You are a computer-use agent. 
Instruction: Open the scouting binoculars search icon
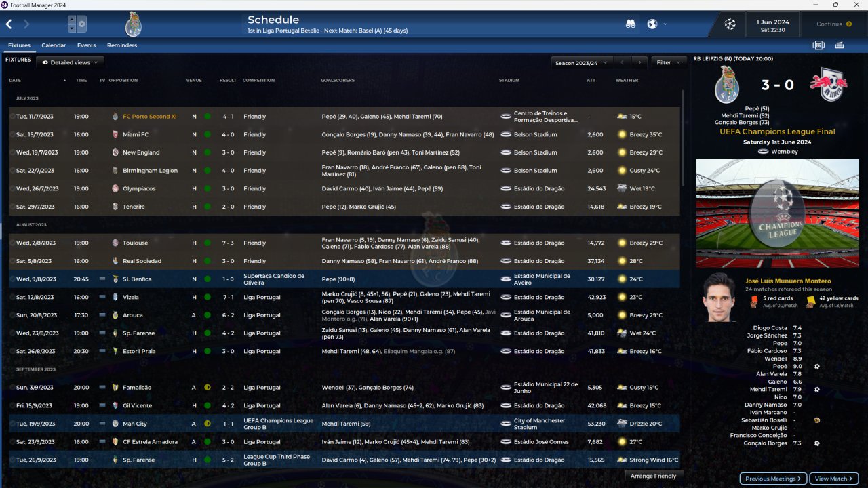[x=631, y=24]
